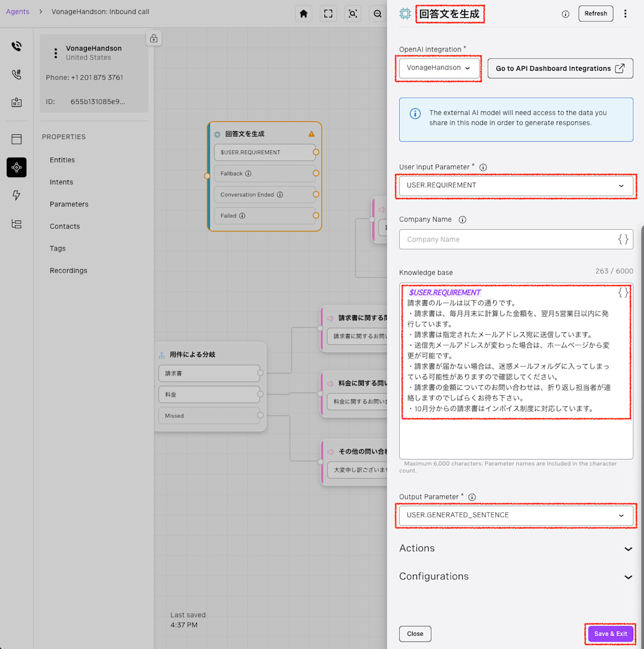Click the 請求書に関する speak node

354,329
